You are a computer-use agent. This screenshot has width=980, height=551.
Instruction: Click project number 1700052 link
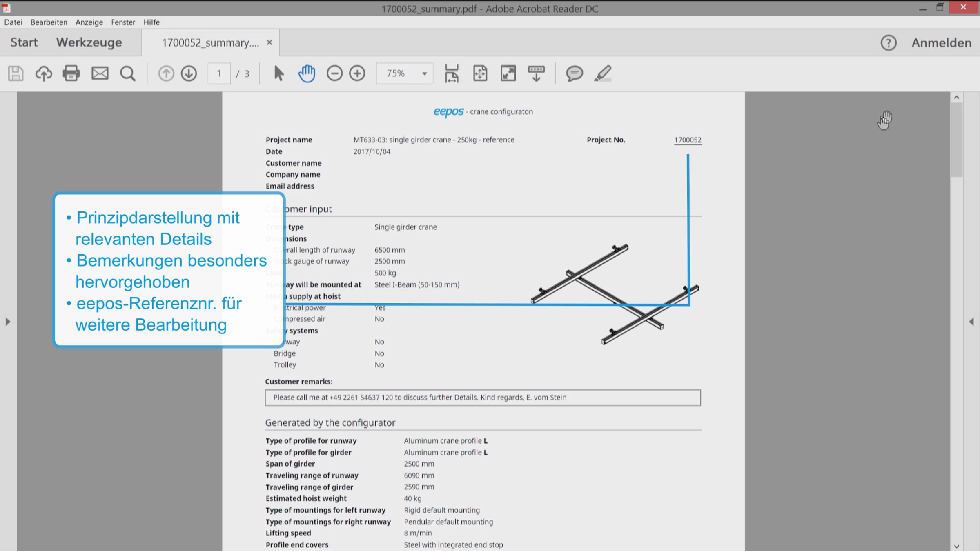688,140
